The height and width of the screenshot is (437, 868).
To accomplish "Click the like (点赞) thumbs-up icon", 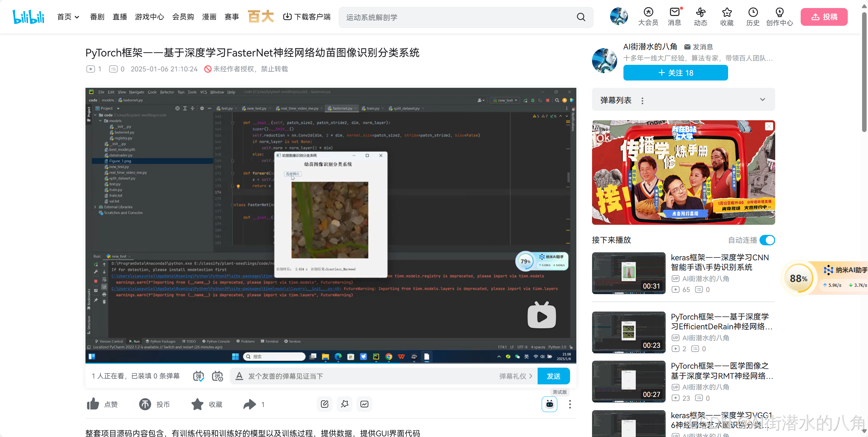I will point(93,404).
